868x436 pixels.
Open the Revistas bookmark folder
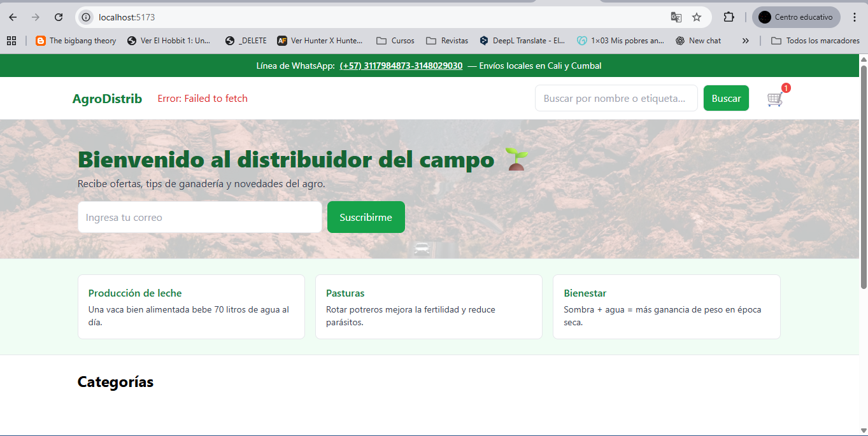pyautogui.click(x=447, y=41)
